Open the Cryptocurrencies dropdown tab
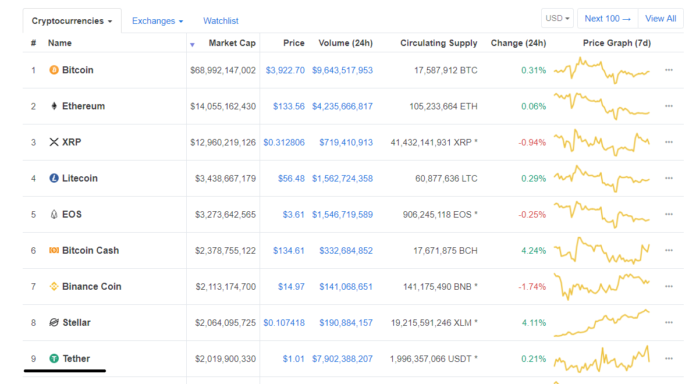The height and width of the screenshot is (384, 696). pos(72,21)
